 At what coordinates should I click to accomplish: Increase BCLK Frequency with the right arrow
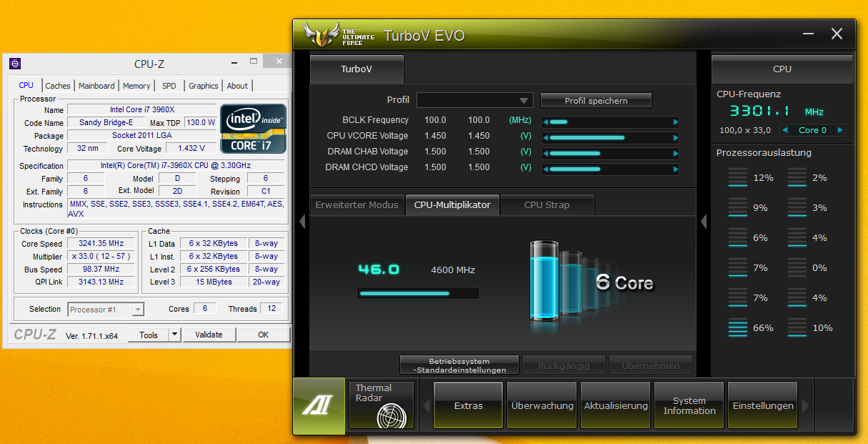(676, 122)
